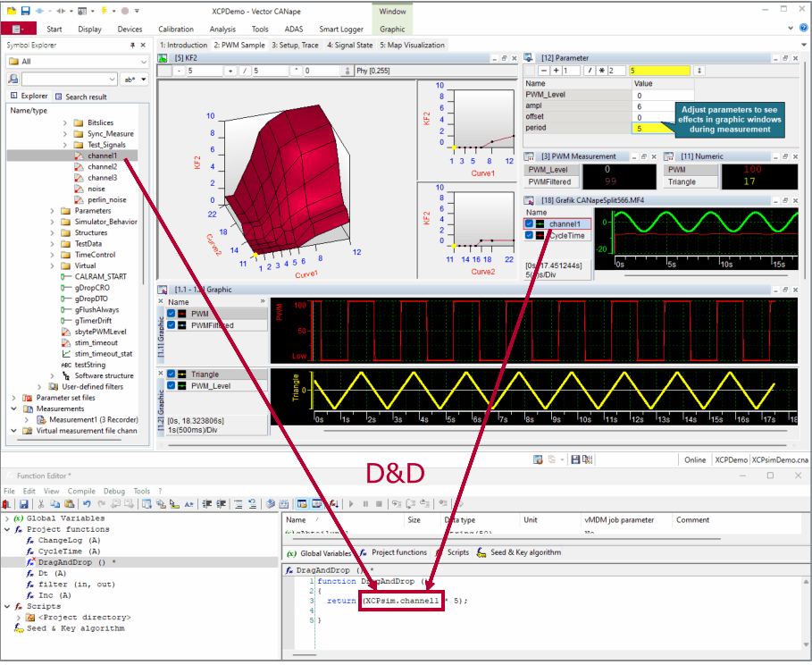Toggle the Triangle signal checkbox
Image resolution: width=812 pixels, height=665 pixels.
[x=171, y=374]
